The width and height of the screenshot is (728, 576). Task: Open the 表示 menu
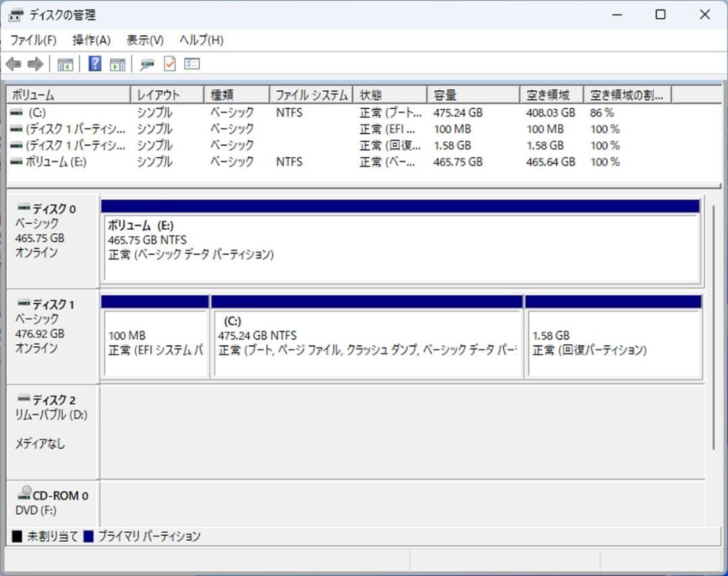(x=142, y=40)
